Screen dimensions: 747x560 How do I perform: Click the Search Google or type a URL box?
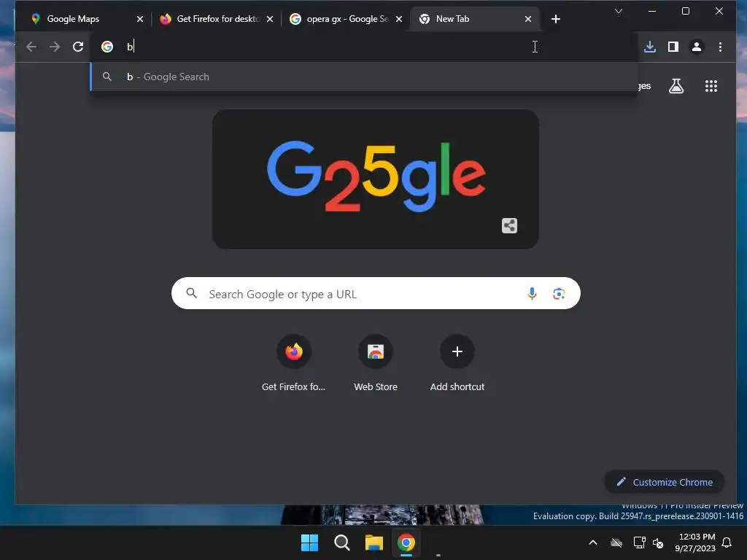tap(376, 293)
